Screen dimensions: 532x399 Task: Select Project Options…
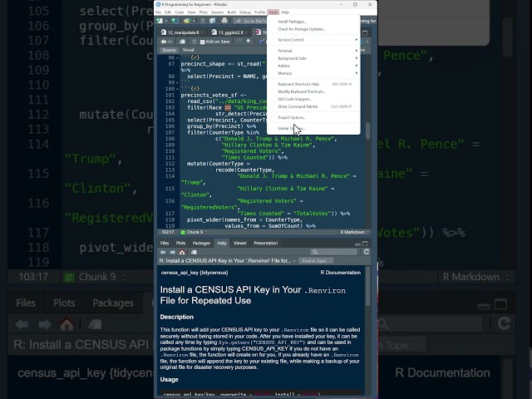click(x=313, y=117)
